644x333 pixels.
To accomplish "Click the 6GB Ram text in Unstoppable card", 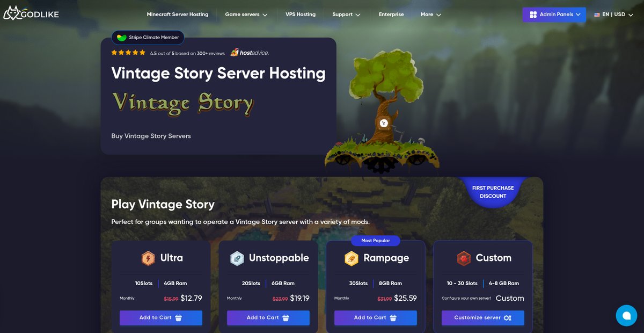I will [x=283, y=283].
